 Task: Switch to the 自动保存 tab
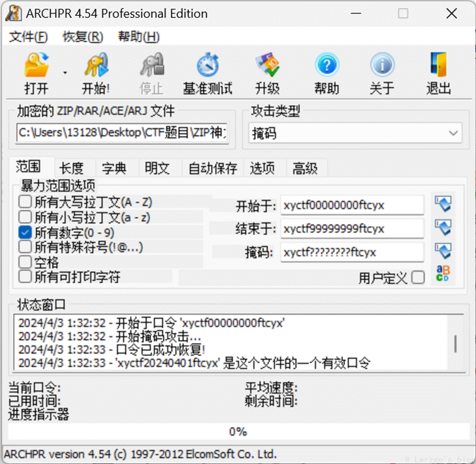point(213,168)
